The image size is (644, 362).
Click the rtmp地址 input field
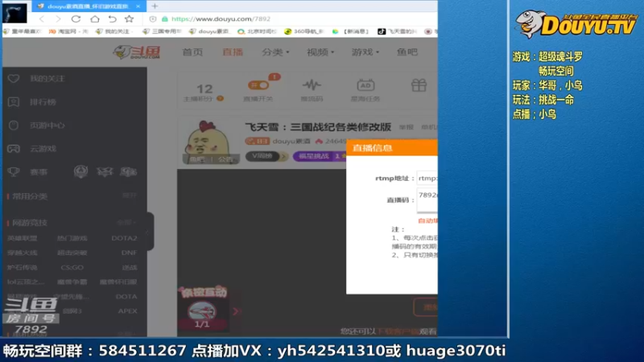427,178
